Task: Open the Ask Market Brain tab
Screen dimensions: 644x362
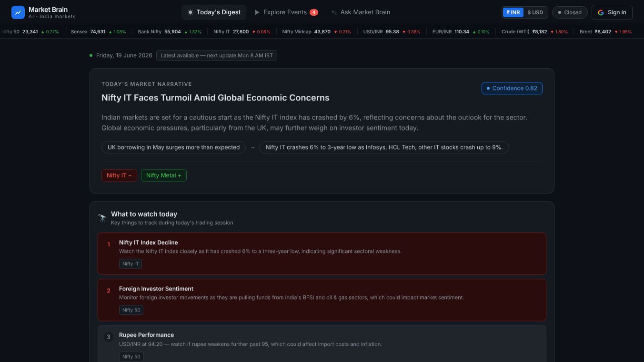Action: pos(361,12)
